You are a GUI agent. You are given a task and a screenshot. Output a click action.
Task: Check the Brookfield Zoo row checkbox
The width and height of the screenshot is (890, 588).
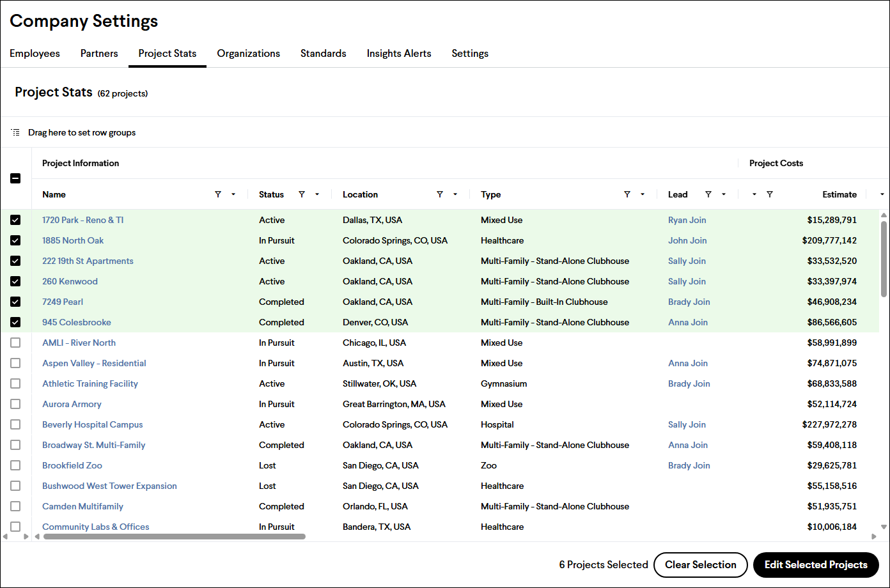pos(15,465)
